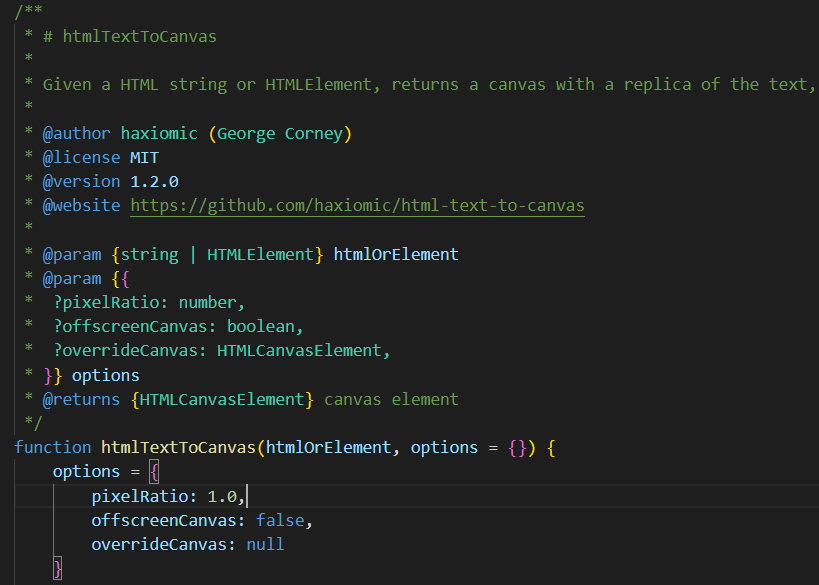Click '?pixelRatio: number,' in the doc comment
Screen dimensions: 819x585
click(149, 302)
